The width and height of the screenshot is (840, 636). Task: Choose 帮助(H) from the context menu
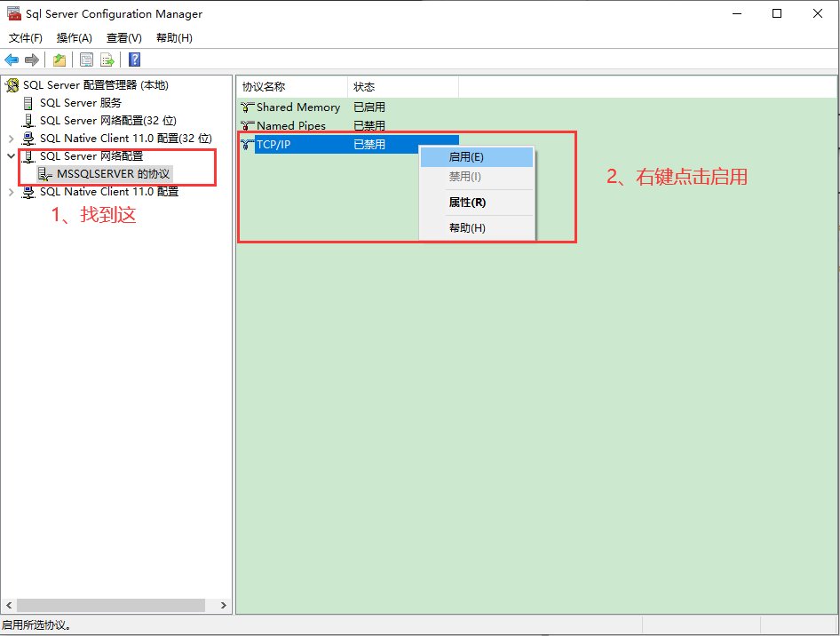tap(477, 227)
